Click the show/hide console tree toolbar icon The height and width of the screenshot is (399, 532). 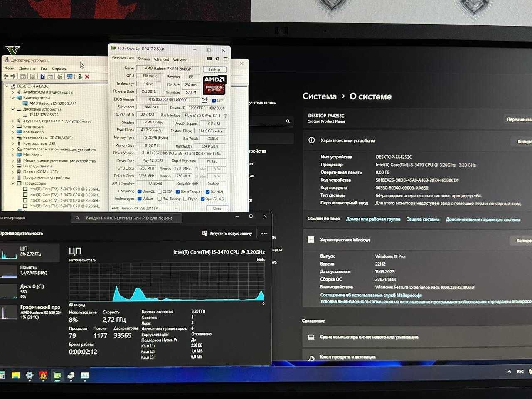[x=23, y=76]
